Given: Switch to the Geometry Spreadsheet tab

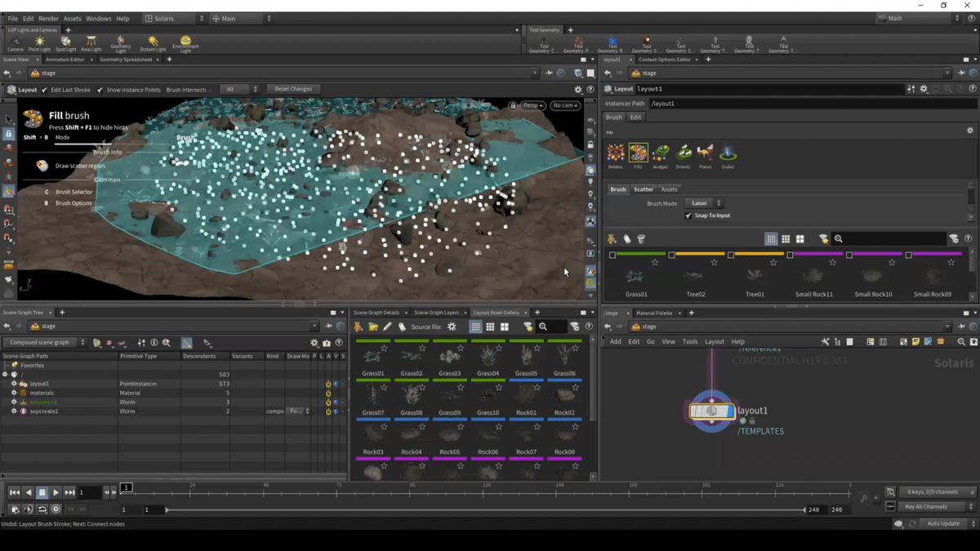Looking at the screenshot, I should click(126, 60).
